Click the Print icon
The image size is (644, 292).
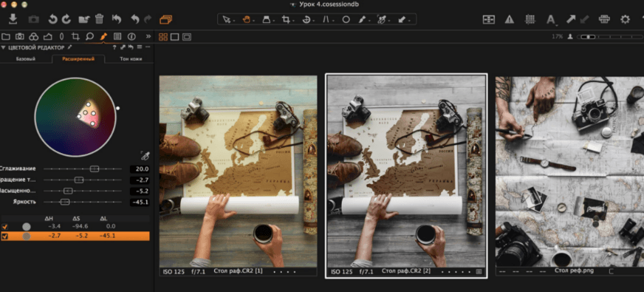pyautogui.click(x=604, y=19)
